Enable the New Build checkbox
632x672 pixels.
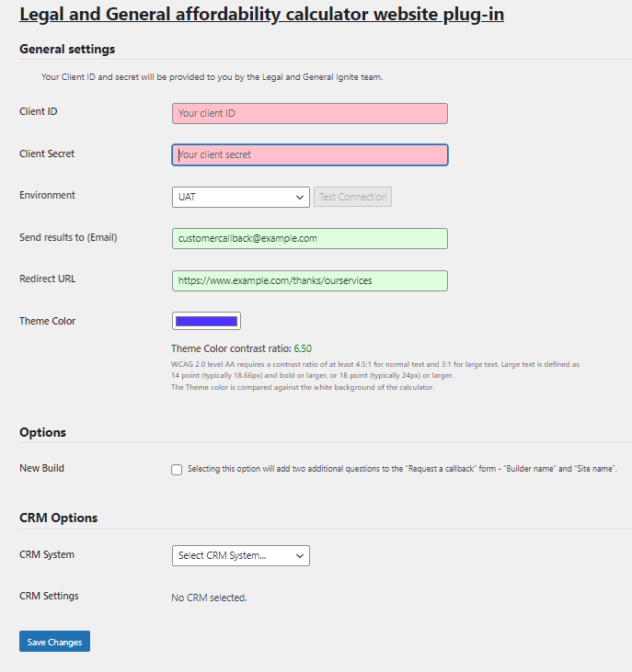[177, 470]
